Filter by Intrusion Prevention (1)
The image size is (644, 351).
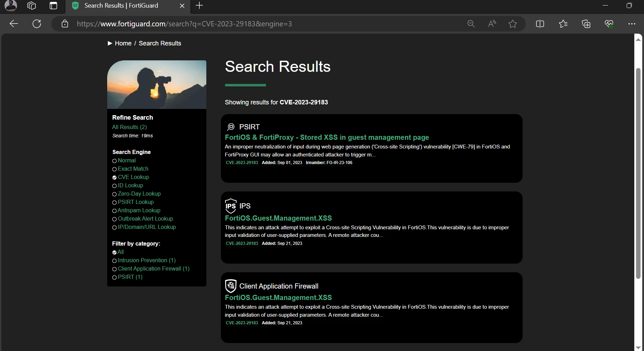144,260
